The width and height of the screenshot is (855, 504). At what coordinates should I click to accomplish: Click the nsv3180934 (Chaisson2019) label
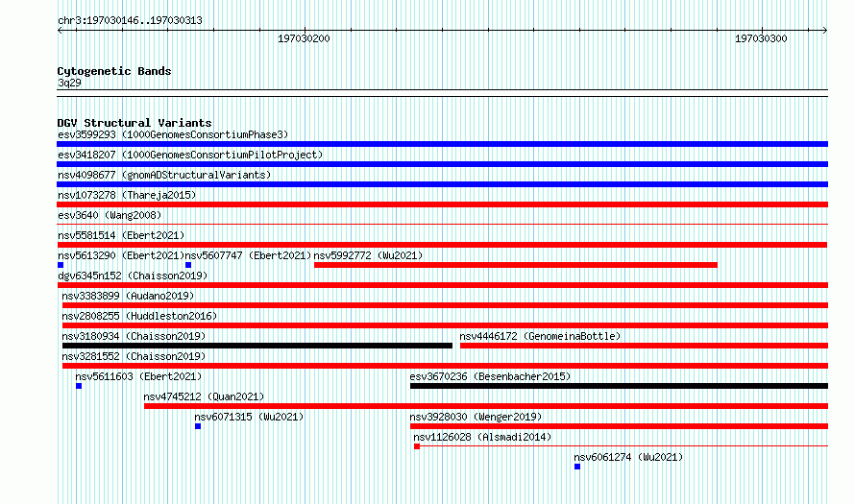[134, 336]
